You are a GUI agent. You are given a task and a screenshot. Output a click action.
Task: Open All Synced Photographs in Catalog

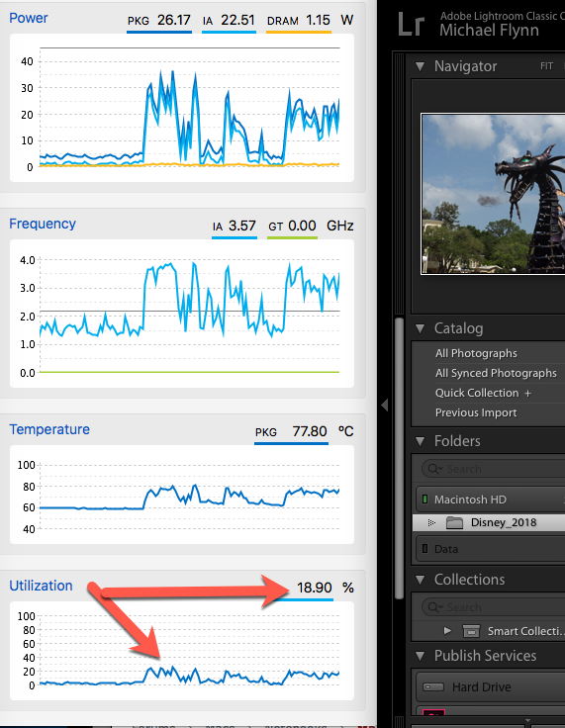[496, 373]
